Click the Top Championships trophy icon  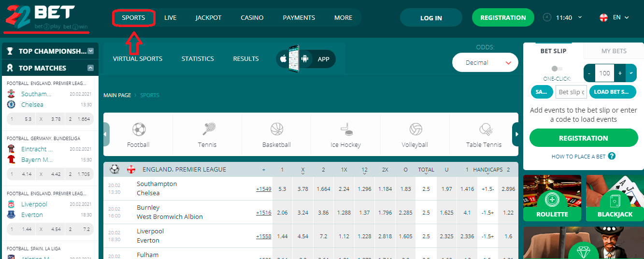point(10,51)
